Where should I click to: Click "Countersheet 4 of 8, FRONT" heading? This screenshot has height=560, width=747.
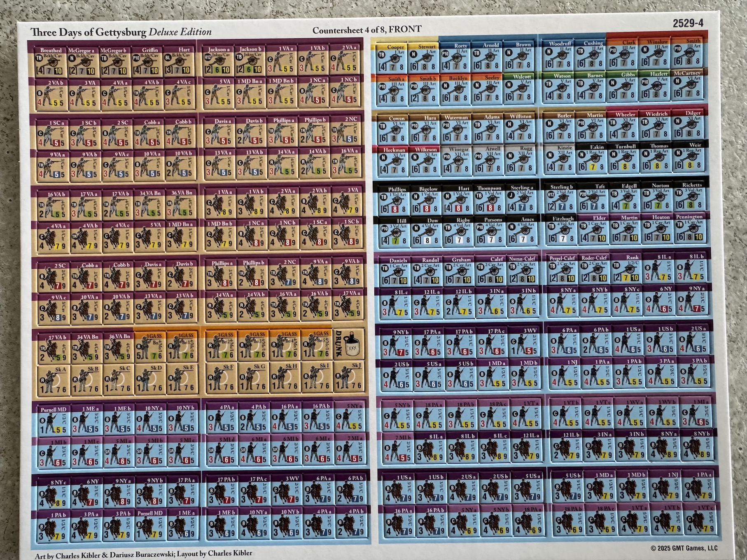pos(366,30)
